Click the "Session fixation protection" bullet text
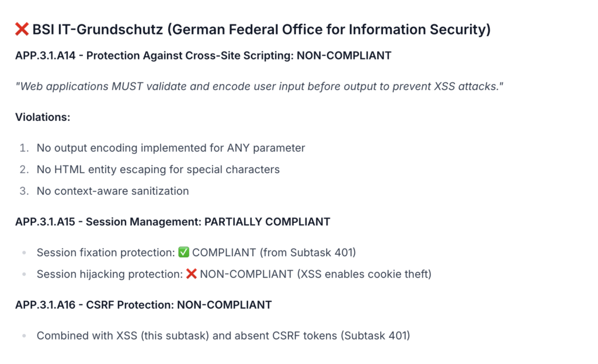The image size is (598, 364). [x=106, y=253]
